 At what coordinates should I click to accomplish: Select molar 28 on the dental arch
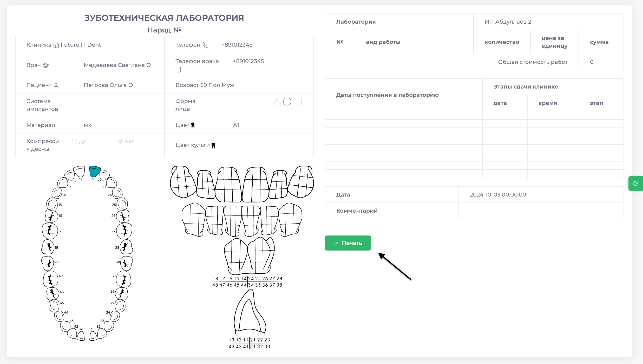coord(126,247)
